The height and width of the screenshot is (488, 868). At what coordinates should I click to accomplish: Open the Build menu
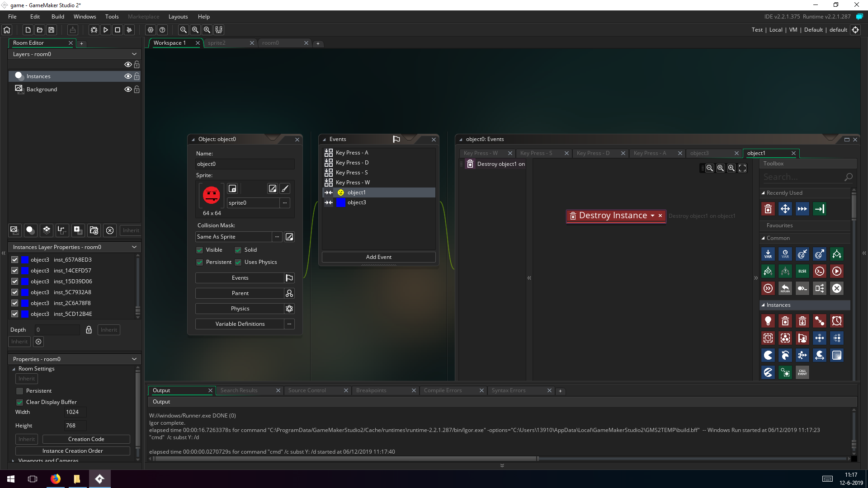tap(57, 17)
